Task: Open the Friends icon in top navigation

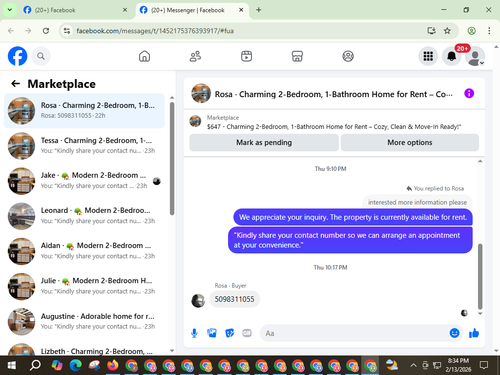Action: (x=195, y=56)
